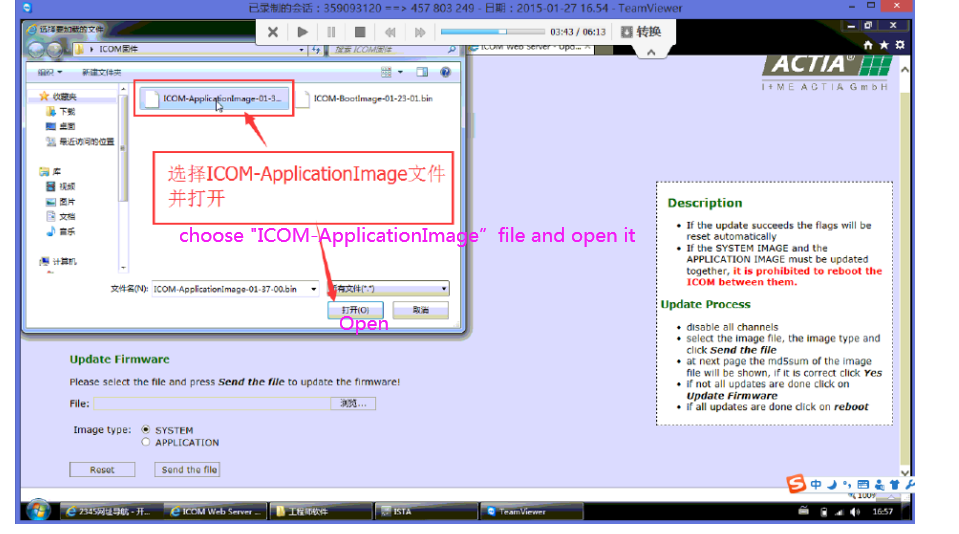The image size is (959, 534).
Task: Open 下载 downloads folder in the sidebar
Action: [x=61, y=111]
